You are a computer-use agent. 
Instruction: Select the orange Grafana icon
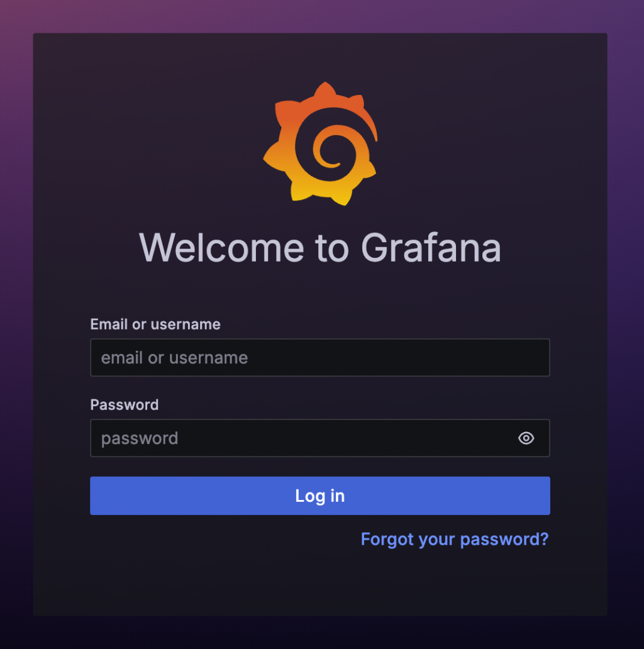[320, 143]
